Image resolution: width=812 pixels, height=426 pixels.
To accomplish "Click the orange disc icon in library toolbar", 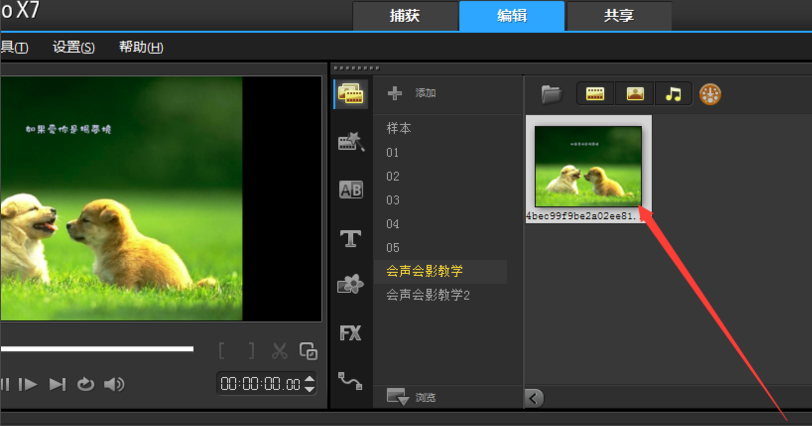I will [710, 94].
